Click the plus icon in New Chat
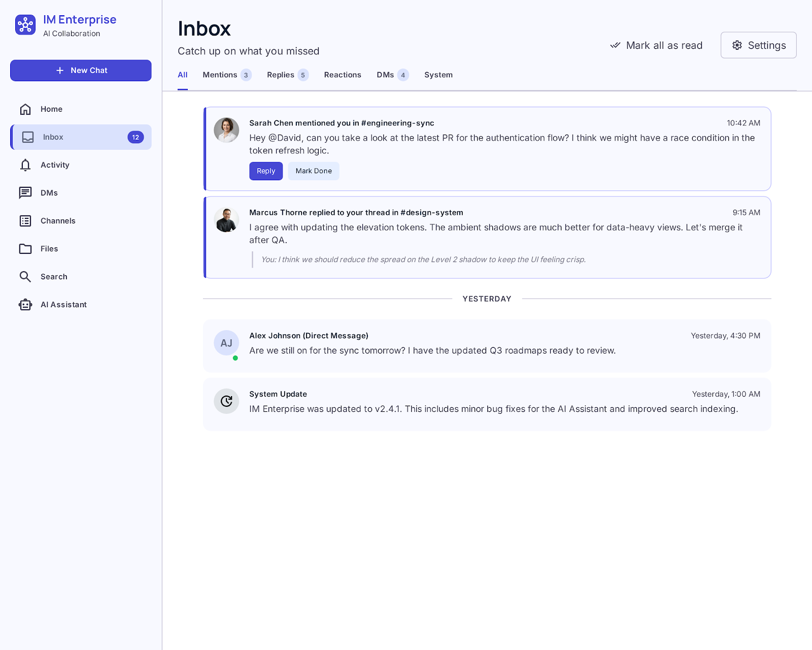 click(60, 71)
